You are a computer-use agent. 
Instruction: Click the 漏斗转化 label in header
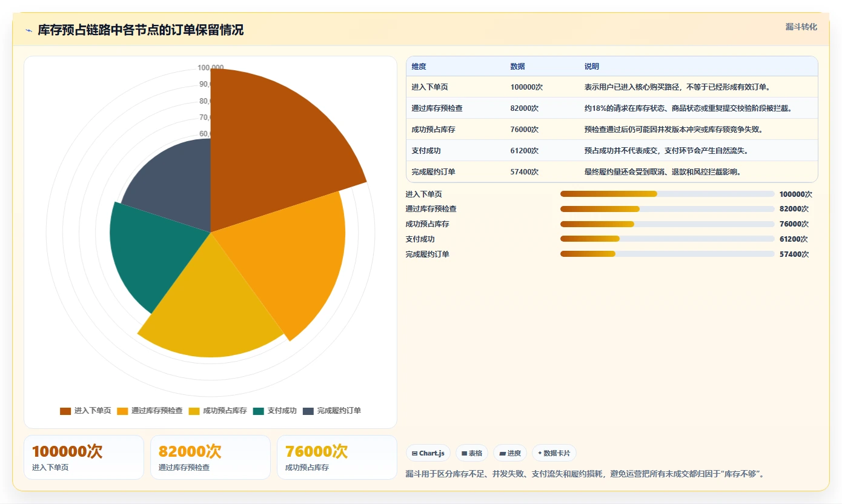click(x=801, y=27)
